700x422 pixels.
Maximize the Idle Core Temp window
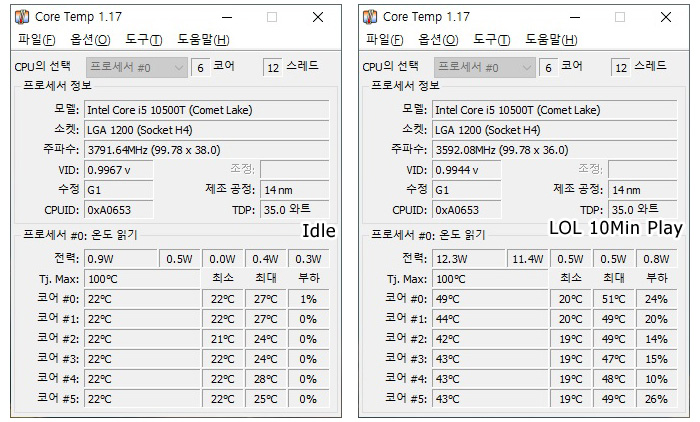(x=272, y=17)
